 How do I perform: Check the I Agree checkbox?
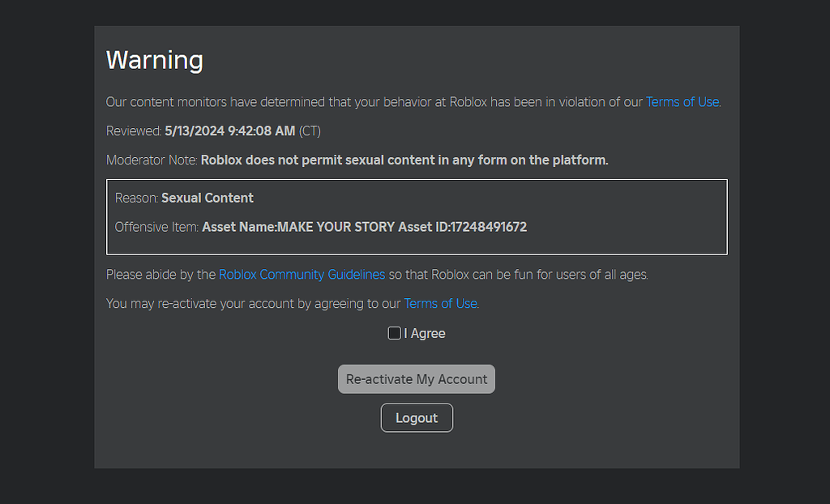[x=394, y=333]
